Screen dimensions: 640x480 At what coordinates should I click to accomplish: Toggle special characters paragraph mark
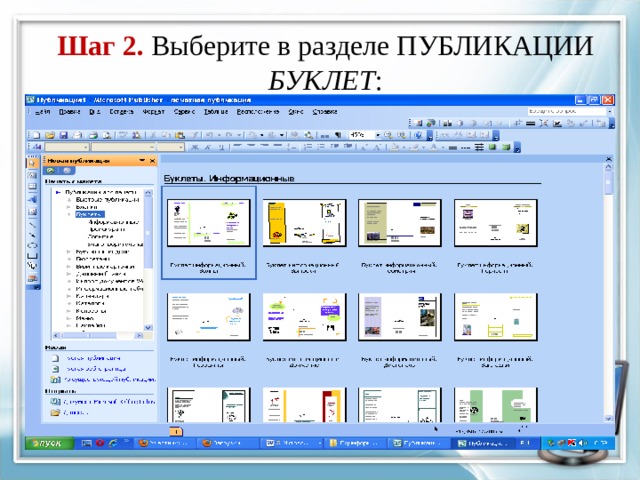338,135
